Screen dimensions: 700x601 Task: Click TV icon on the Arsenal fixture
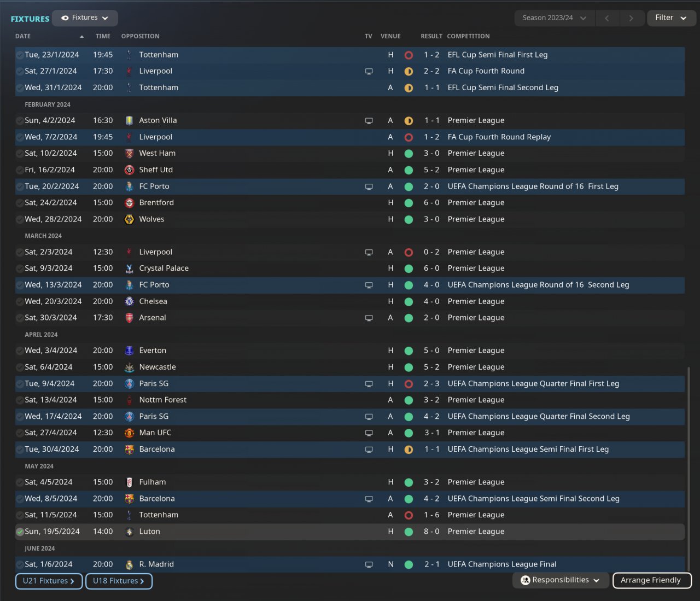tap(369, 318)
